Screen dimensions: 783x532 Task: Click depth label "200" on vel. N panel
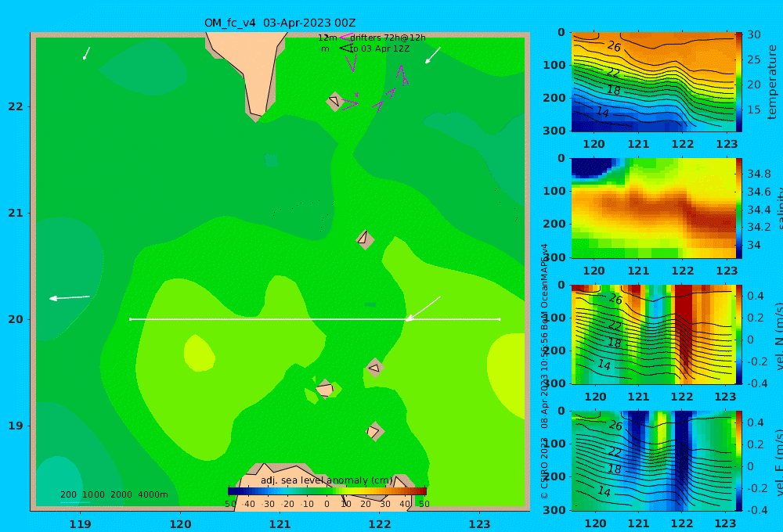[554, 350]
